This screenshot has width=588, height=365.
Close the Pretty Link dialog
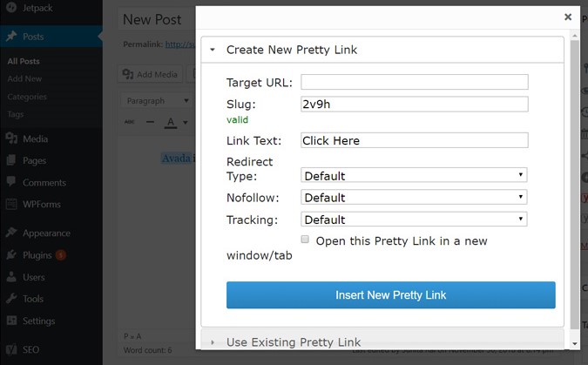[568, 17]
